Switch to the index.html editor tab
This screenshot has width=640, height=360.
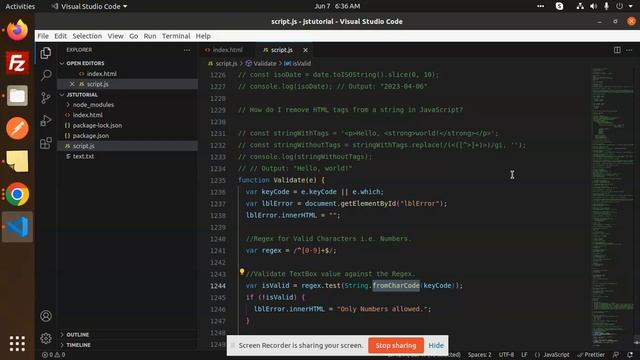click(228, 50)
